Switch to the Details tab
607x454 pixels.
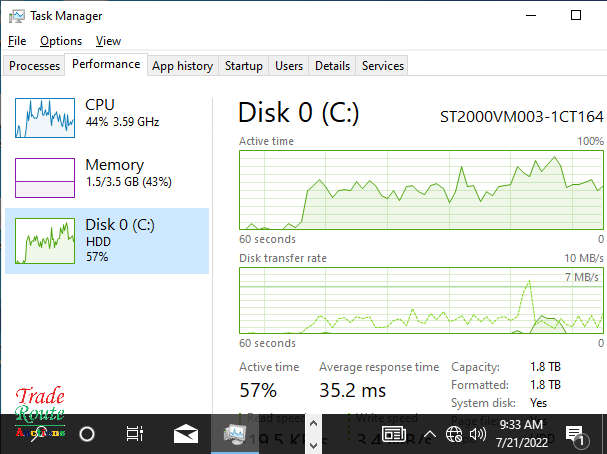332,66
